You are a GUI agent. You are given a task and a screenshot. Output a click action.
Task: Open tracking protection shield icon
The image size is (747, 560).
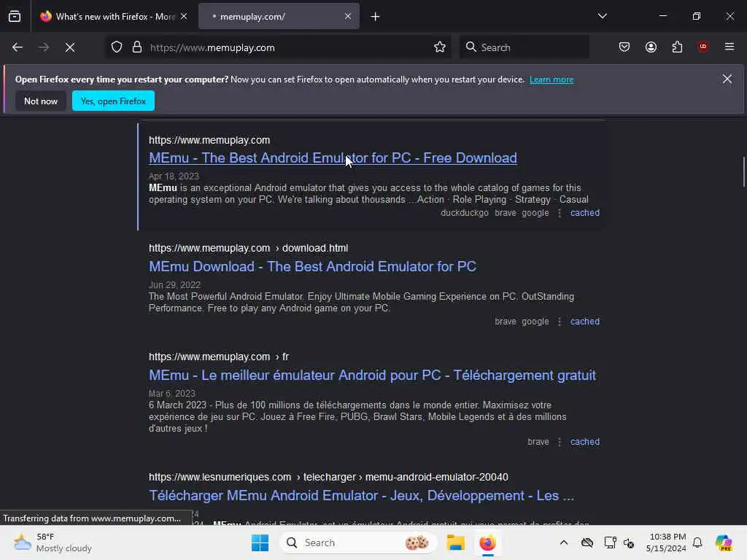point(117,47)
